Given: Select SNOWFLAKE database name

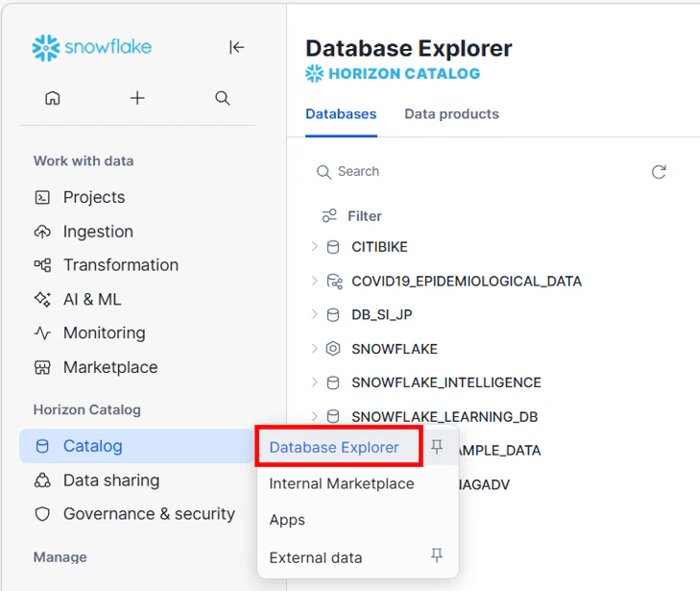Looking at the screenshot, I should (395, 349).
